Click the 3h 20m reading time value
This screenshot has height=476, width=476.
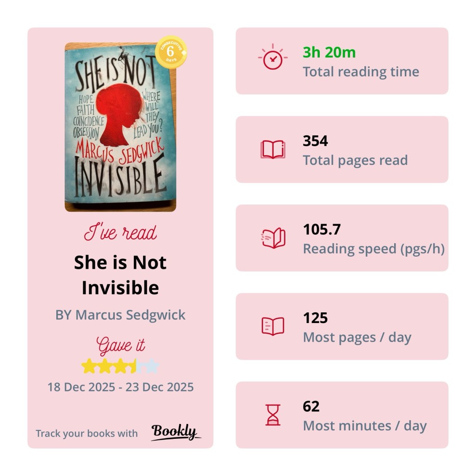click(329, 53)
